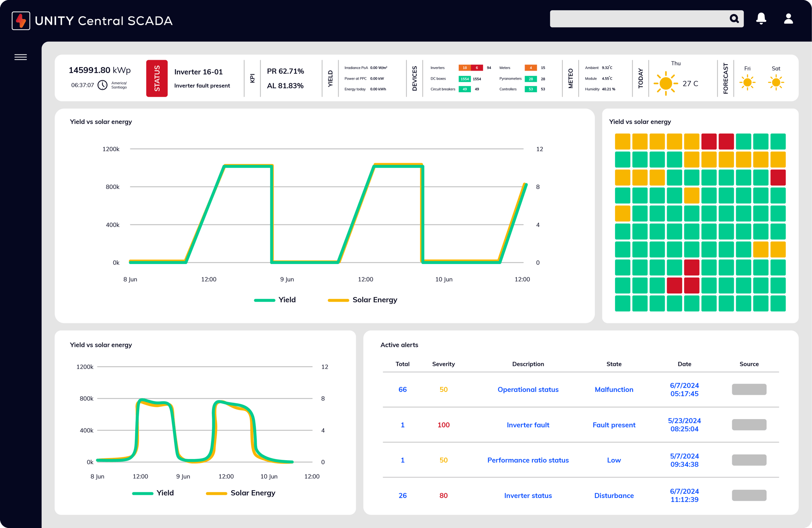Click Source placeholder in Operational status row
The height and width of the screenshot is (528, 812).
click(749, 390)
